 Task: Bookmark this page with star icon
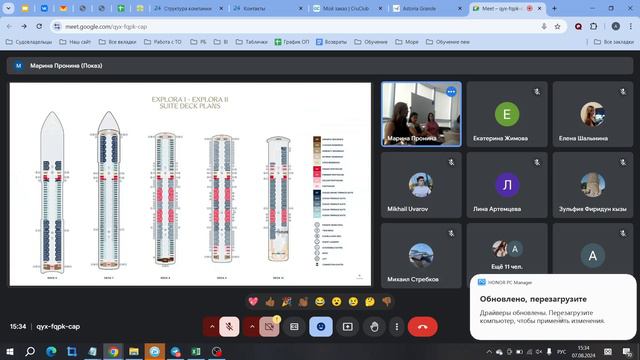(x=558, y=27)
